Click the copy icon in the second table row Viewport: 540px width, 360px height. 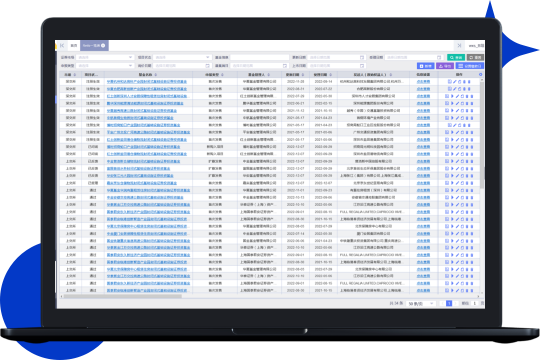point(459,89)
